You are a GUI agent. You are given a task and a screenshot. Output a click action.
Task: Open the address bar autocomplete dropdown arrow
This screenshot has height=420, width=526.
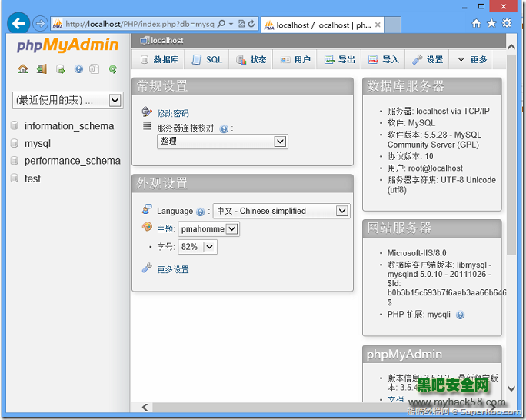(231, 24)
